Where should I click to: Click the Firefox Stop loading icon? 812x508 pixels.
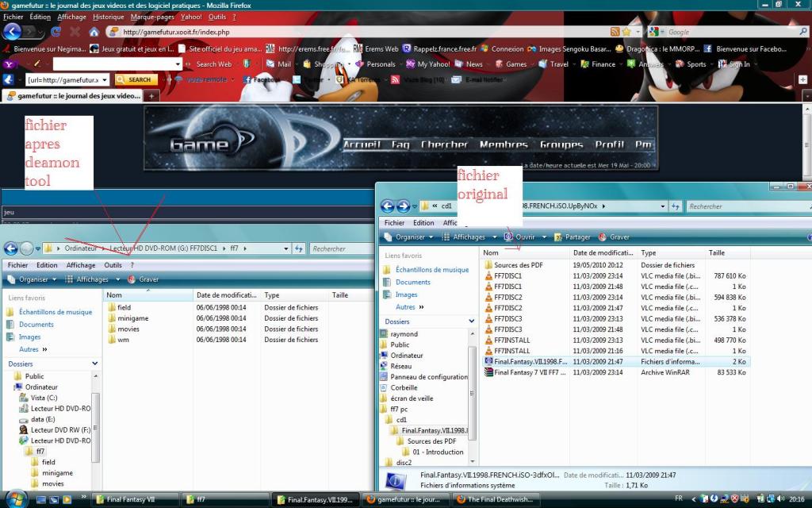coord(75,32)
